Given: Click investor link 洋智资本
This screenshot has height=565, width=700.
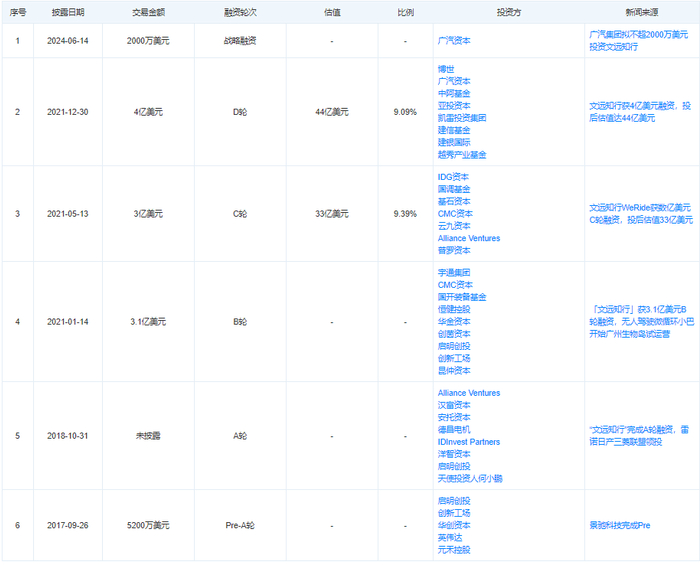Looking at the screenshot, I should click(454, 454).
